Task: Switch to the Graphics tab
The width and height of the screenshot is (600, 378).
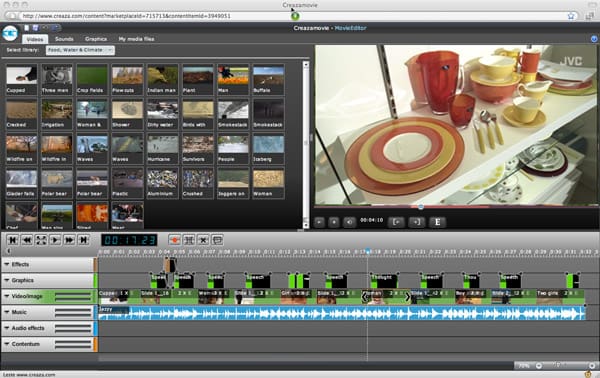Action: click(x=96, y=39)
